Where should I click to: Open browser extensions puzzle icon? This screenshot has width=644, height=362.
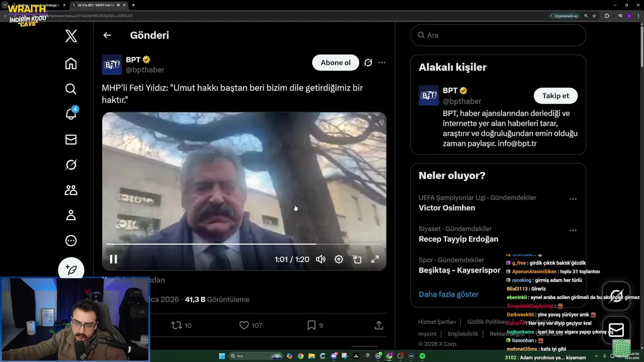[607, 16]
